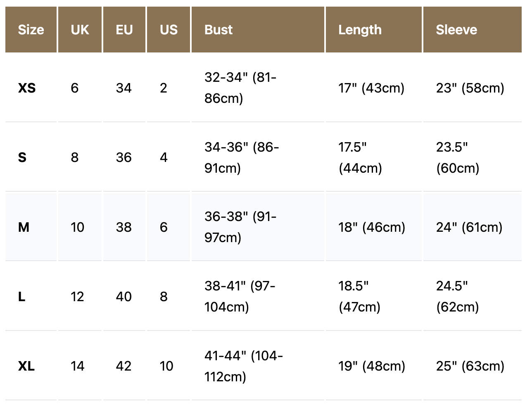
Task: Click the Sleeve column header
Action: (x=456, y=30)
